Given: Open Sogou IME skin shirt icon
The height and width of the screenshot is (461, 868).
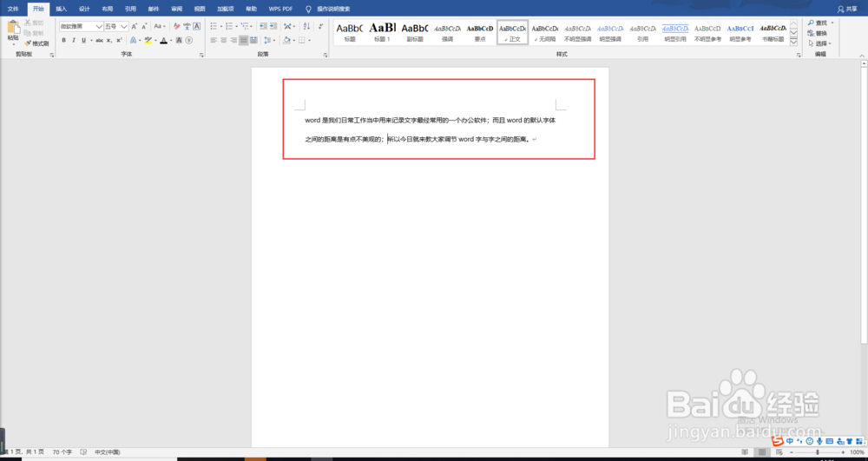Looking at the screenshot, I should [x=849, y=441].
